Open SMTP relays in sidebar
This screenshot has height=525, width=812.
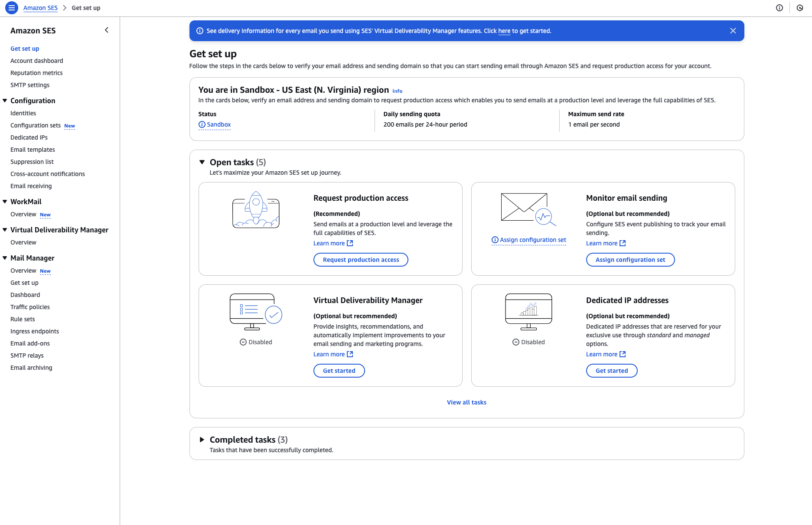coord(27,355)
